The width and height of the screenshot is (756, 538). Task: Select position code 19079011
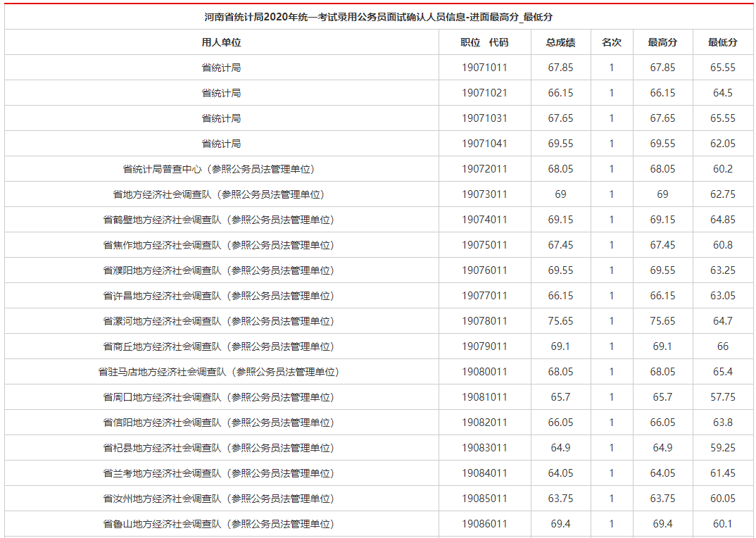pos(484,346)
